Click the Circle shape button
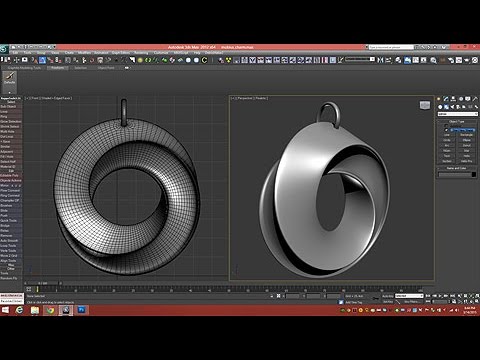The width and height of the screenshot is (480, 360). (447, 140)
